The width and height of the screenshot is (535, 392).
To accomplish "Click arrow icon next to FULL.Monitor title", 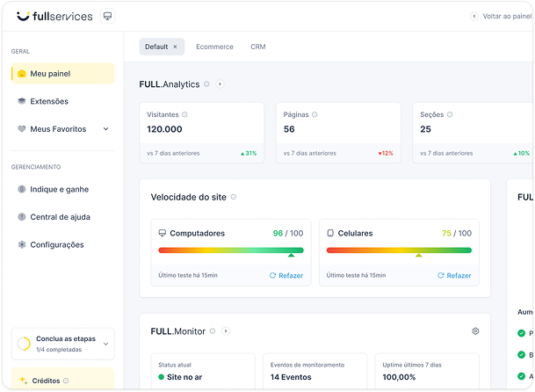I will click(226, 331).
